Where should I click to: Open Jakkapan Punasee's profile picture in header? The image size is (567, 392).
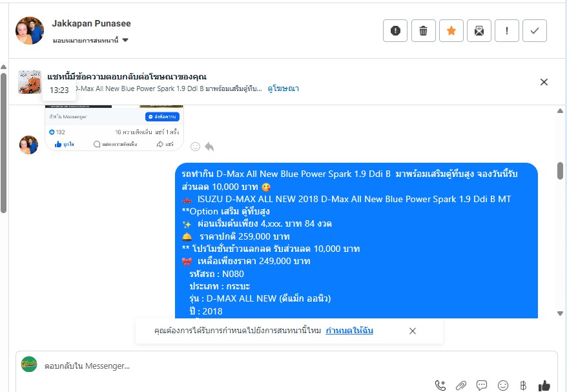(30, 31)
